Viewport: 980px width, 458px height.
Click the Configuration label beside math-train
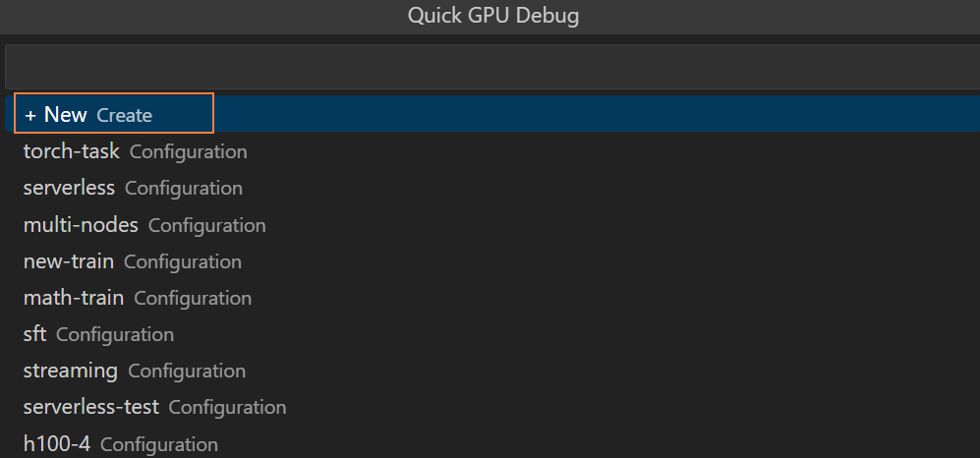pos(193,298)
